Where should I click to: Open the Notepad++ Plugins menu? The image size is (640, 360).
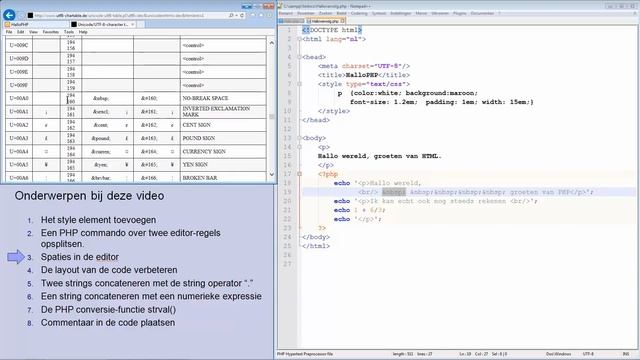[x=460, y=13]
